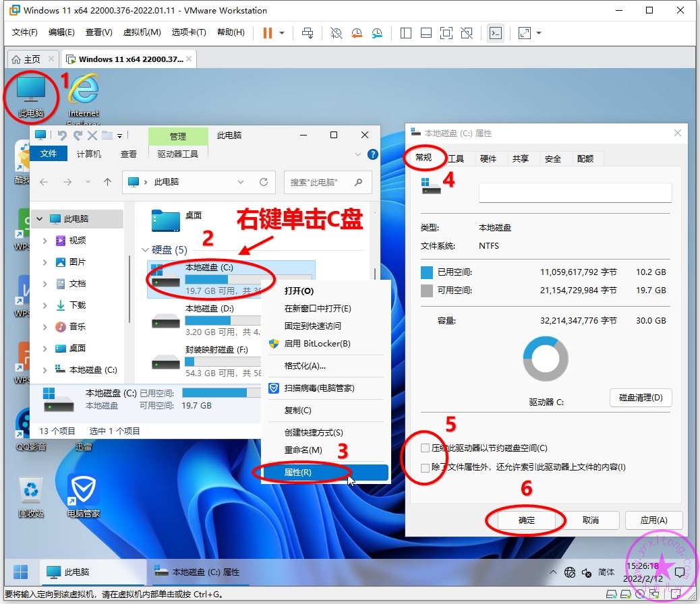Click the Explorer help question mark icon
Viewport: 700px width, 604px height.
pyautogui.click(x=373, y=154)
